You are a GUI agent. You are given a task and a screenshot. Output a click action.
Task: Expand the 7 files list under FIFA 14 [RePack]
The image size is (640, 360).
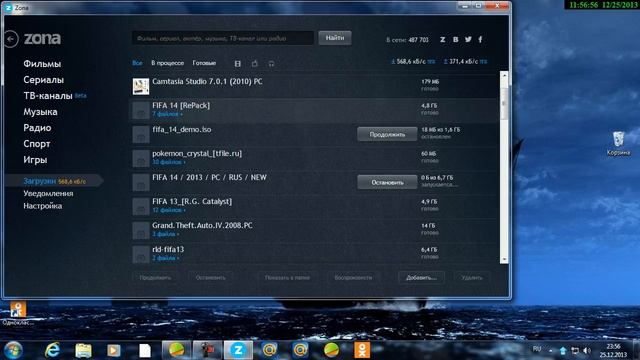[x=167, y=114]
